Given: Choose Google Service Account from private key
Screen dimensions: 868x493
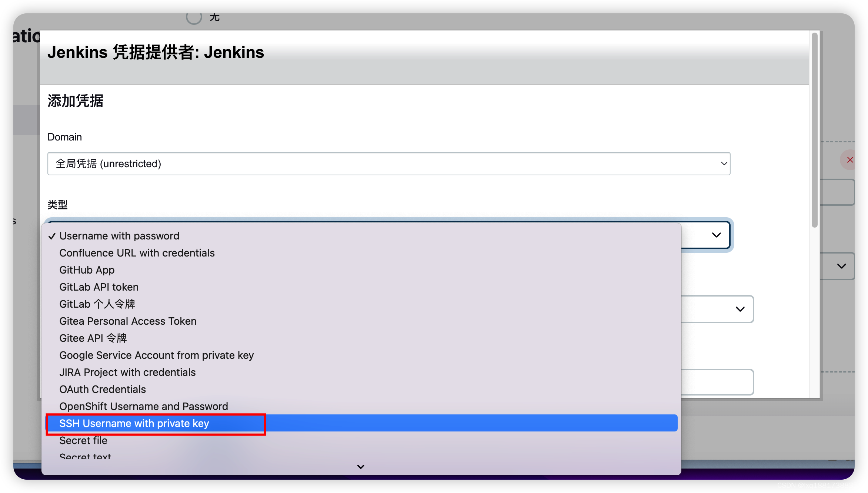Looking at the screenshot, I should point(361,355).
